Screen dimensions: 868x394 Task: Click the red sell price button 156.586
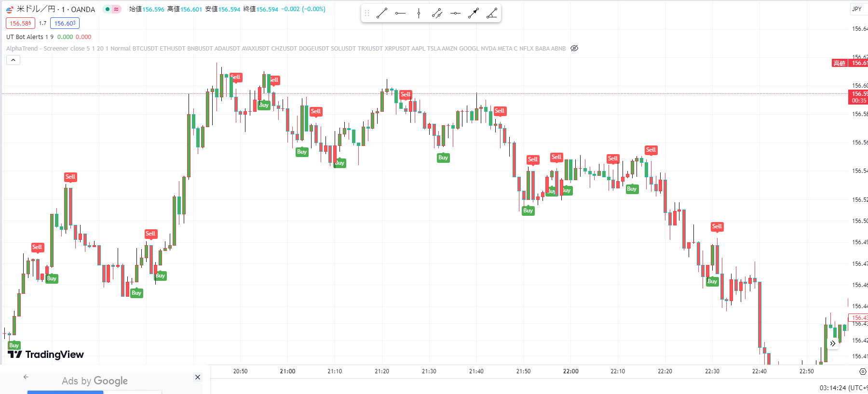click(x=20, y=23)
